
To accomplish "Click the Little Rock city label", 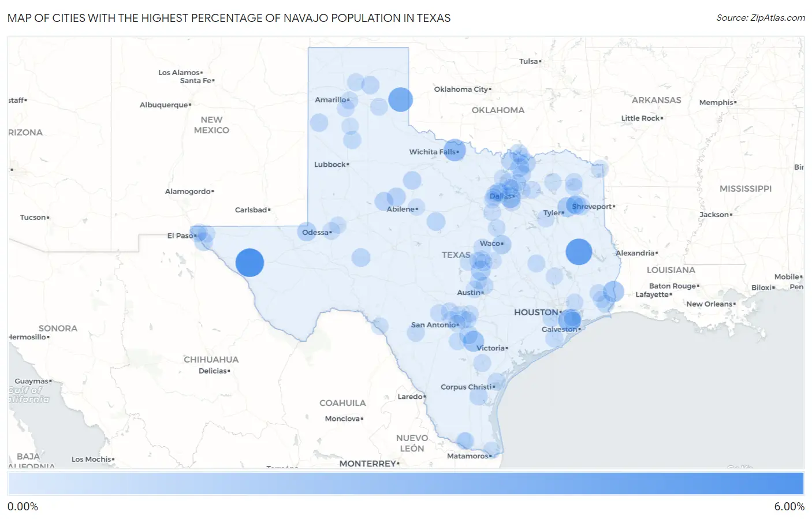I will click(x=642, y=118).
